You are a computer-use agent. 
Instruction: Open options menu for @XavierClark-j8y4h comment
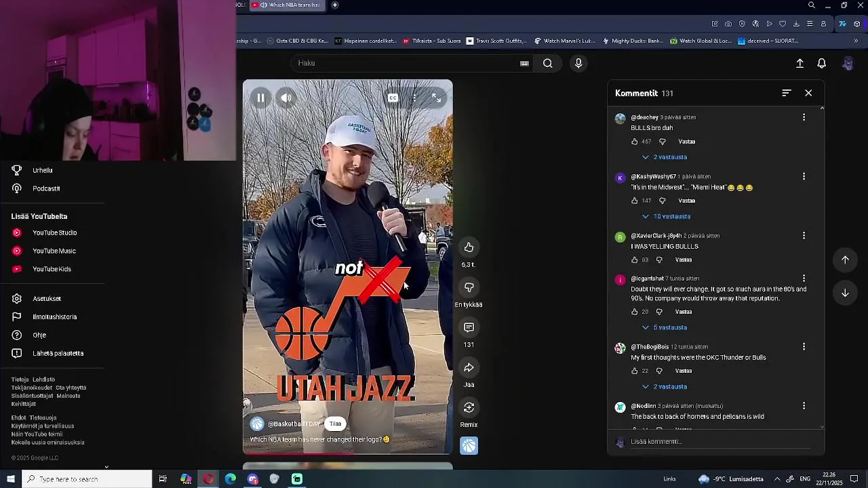(804, 236)
